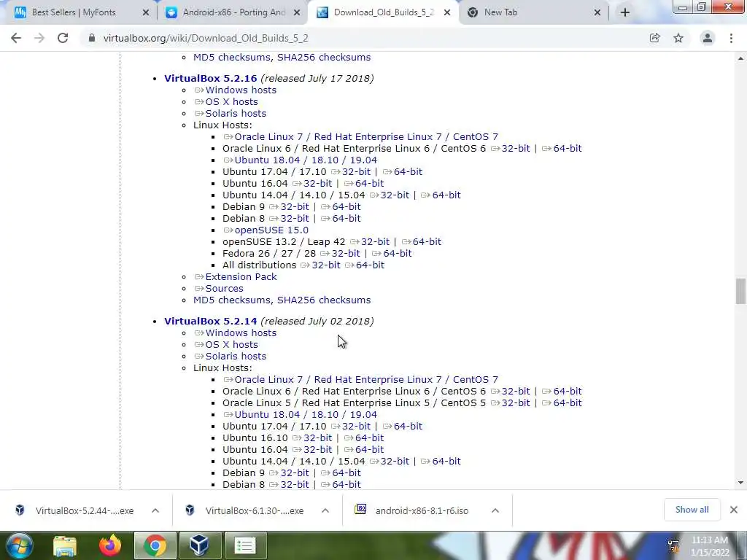Show all downloads
The height and width of the screenshot is (560, 747).
pyautogui.click(x=692, y=510)
